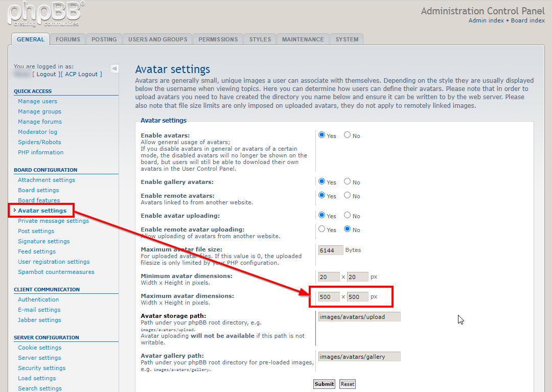
Task: Select Yes for Enable avatar uploading
Action: point(321,215)
